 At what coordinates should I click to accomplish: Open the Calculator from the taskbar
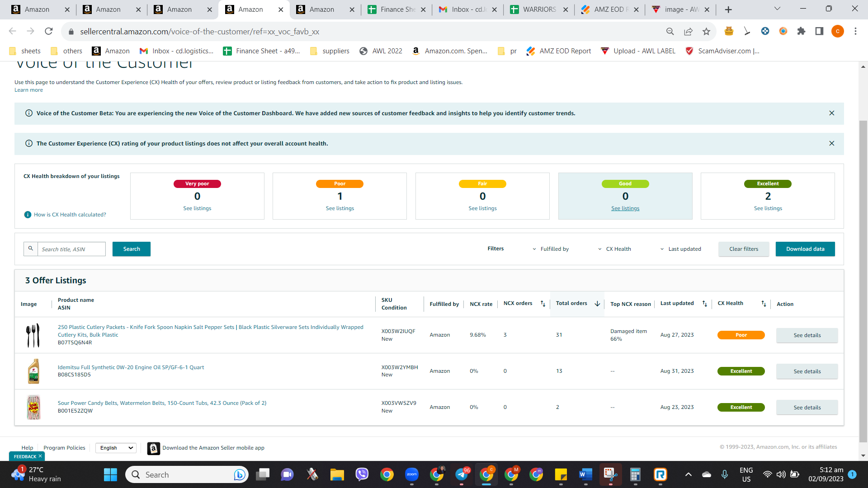(x=635, y=474)
